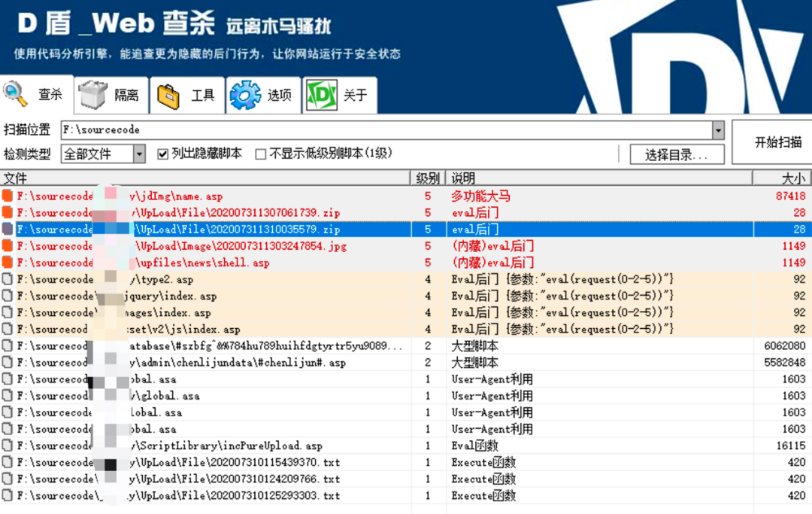Select the 20200731011543​9370.txt file path

point(178,462)
